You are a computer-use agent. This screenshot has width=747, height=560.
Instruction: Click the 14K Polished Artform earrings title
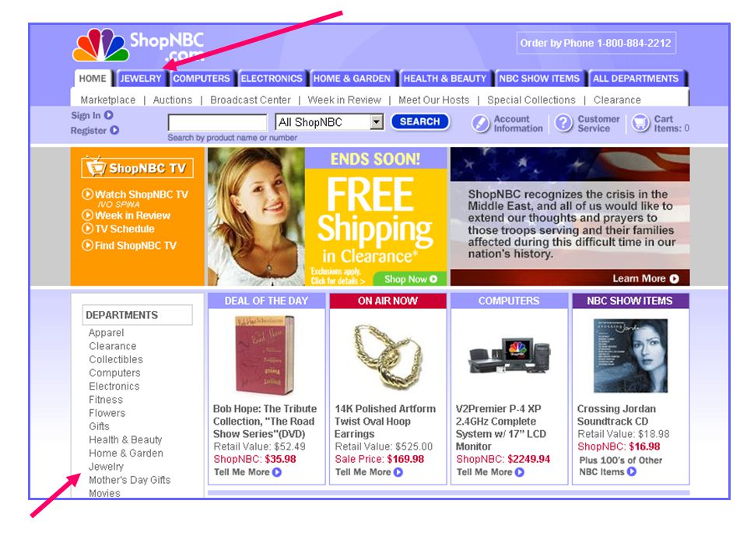click(x=385, y=422)
